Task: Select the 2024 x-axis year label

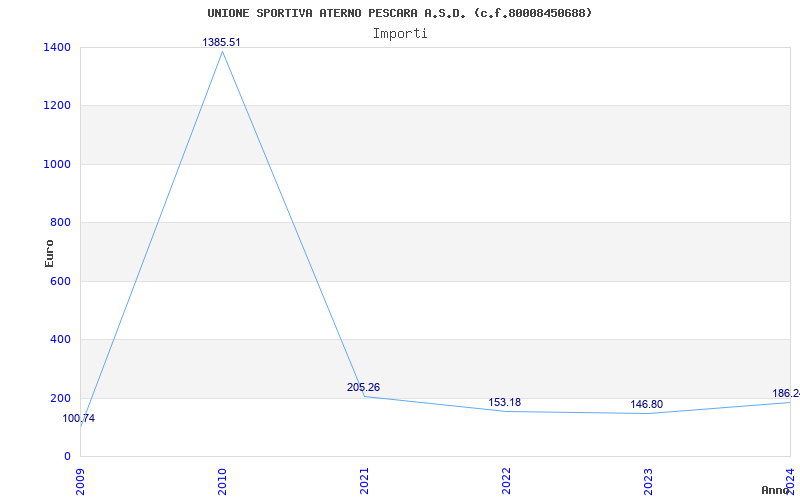Action: coord(789,481)
